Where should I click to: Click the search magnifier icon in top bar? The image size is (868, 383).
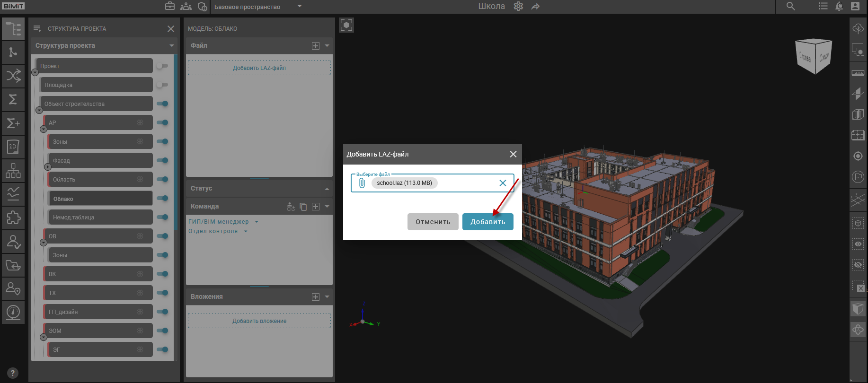click(x=790, y=6)
